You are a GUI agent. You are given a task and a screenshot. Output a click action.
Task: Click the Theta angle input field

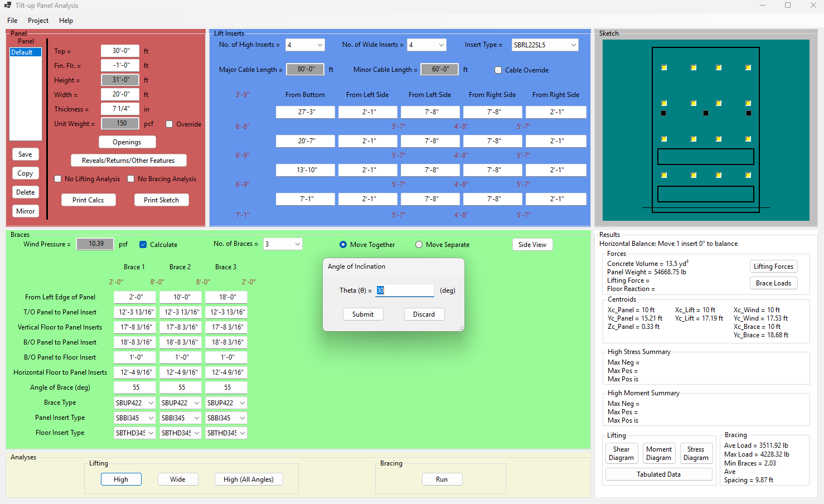(405, 290)
